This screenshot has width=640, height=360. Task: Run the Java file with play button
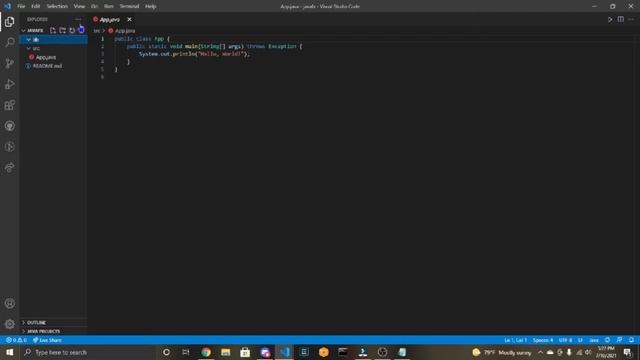pos(610,19)
